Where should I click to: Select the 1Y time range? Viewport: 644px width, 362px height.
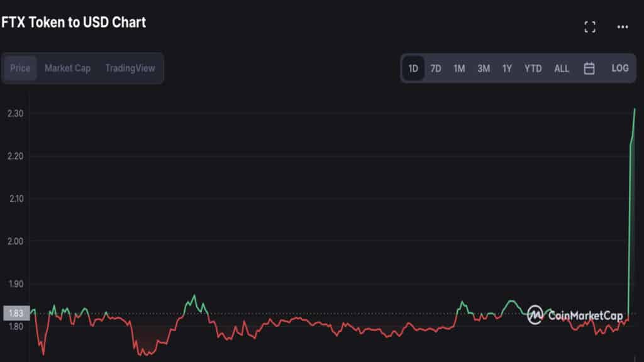(x=507, y=69)
